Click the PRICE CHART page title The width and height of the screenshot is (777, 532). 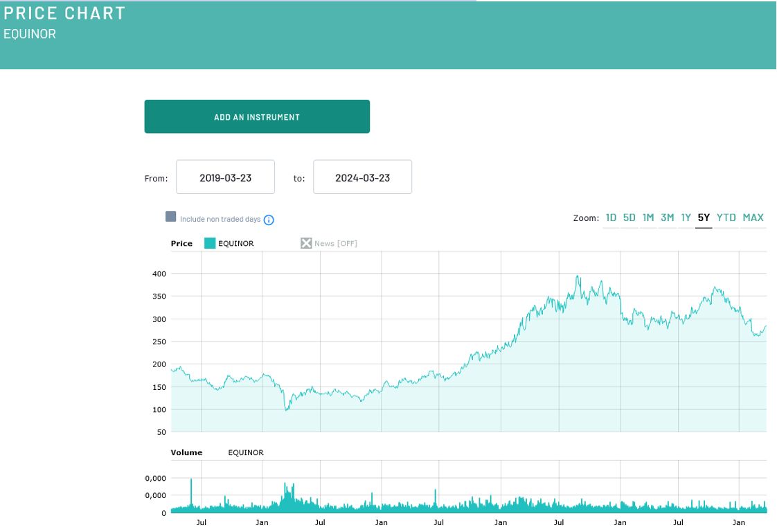coord(64,13)
